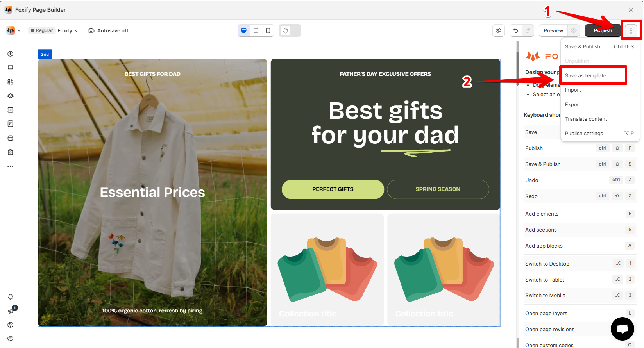Click the stacked rows icon in sidebar
The height and width of the screenshot is (348, 644).
click(11, 110)
